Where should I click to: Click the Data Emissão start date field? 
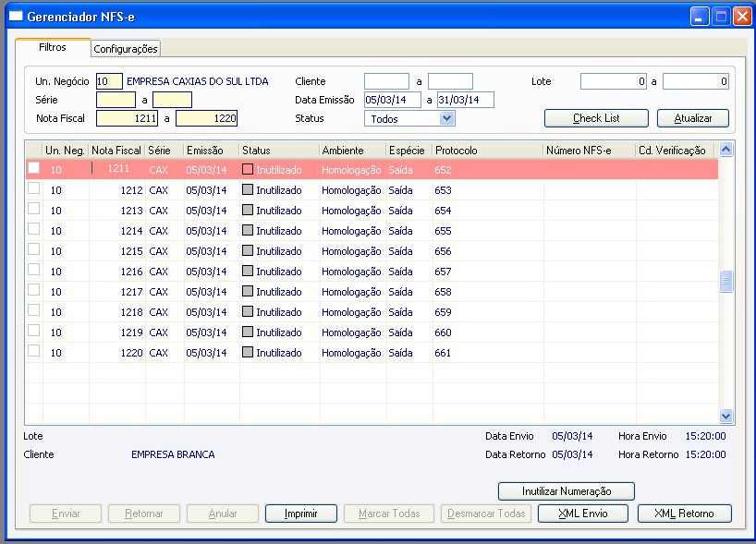point(393,100)
